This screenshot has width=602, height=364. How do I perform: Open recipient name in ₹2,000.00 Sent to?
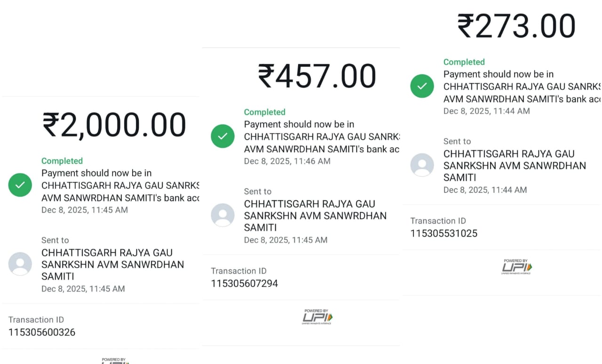click(112, 264)
